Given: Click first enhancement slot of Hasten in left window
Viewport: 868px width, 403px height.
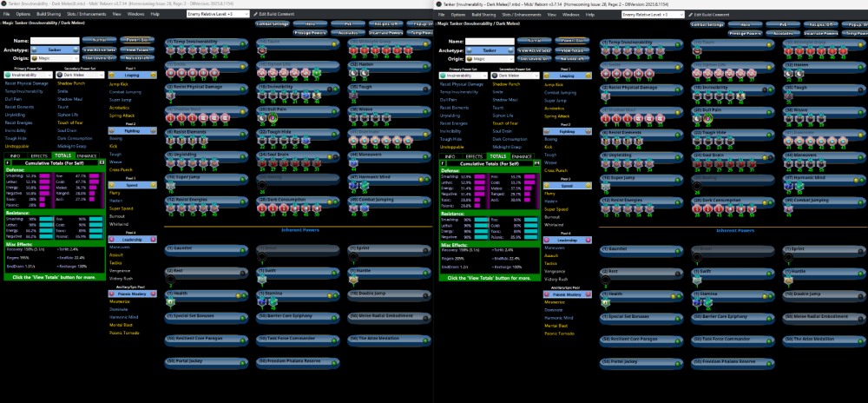Looking at the screenshot, I should point(352,73).
